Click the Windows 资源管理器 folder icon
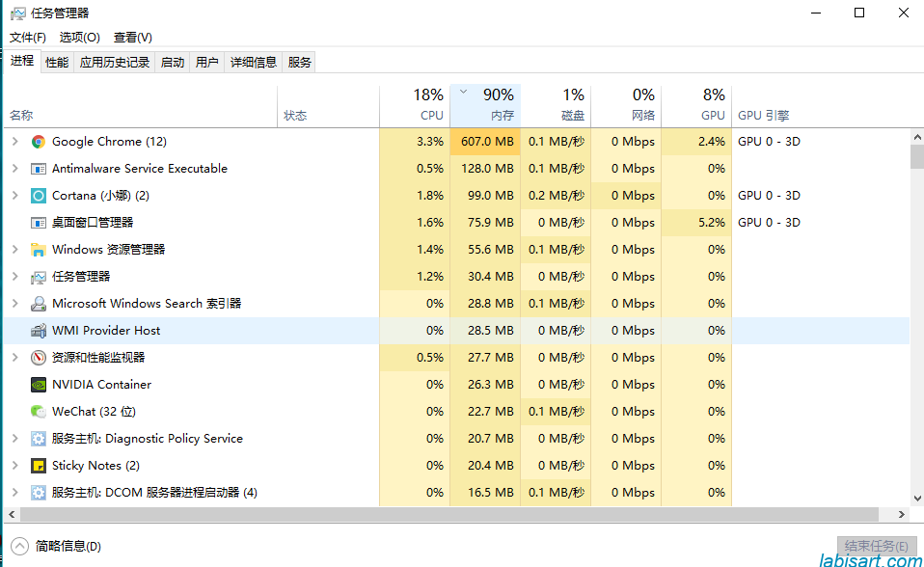This screenshot has width=924, height=567. click(39, 250)
